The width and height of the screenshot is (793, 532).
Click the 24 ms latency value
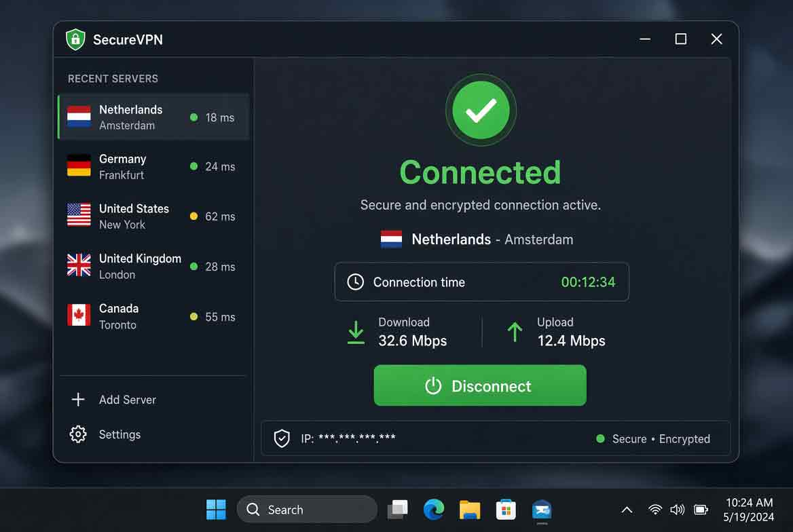220,166
